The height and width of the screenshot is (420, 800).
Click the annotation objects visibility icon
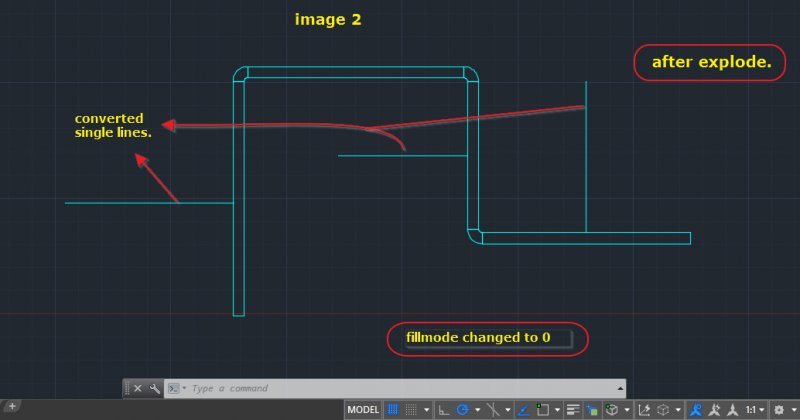click(695, 410)
